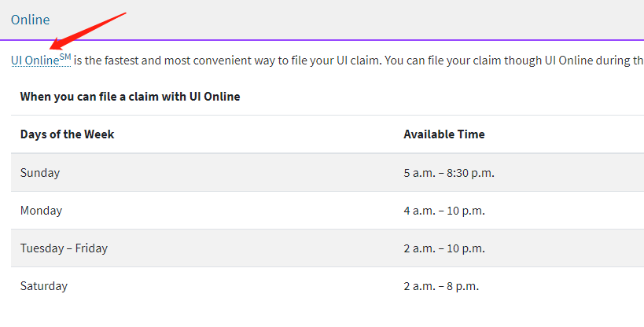Click the purple divider line under Online
The height and width of the screenshot is (327, 644).
tap(322, 40)
